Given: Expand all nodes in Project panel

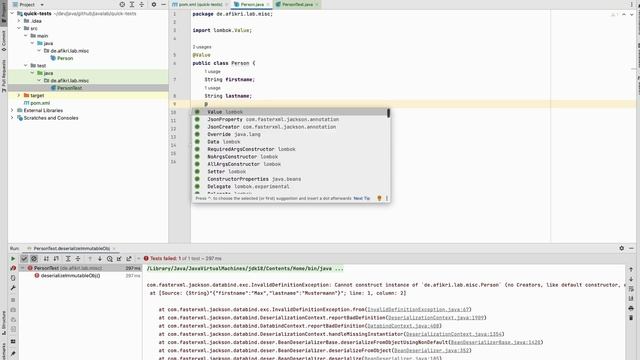Looking at the screenshot, I should [x=132, y=4].
